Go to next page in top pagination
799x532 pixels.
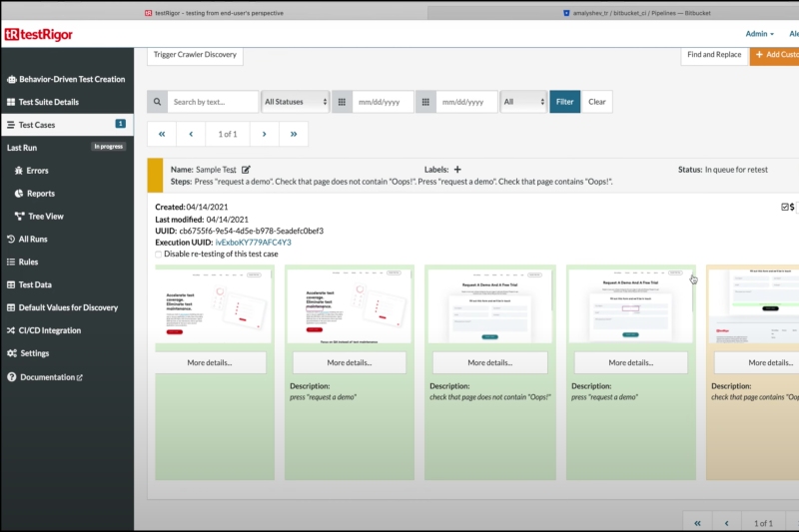pos(264,134)
